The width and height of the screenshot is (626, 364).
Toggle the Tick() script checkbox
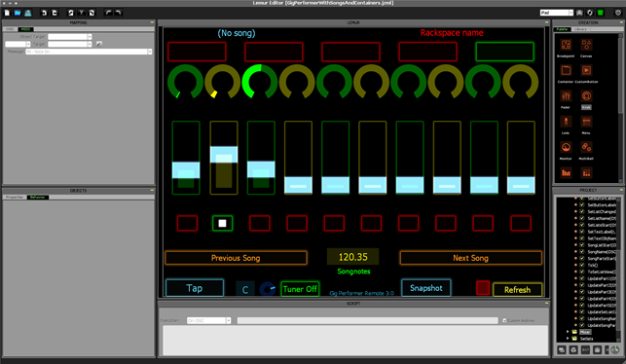pos(581,265)
